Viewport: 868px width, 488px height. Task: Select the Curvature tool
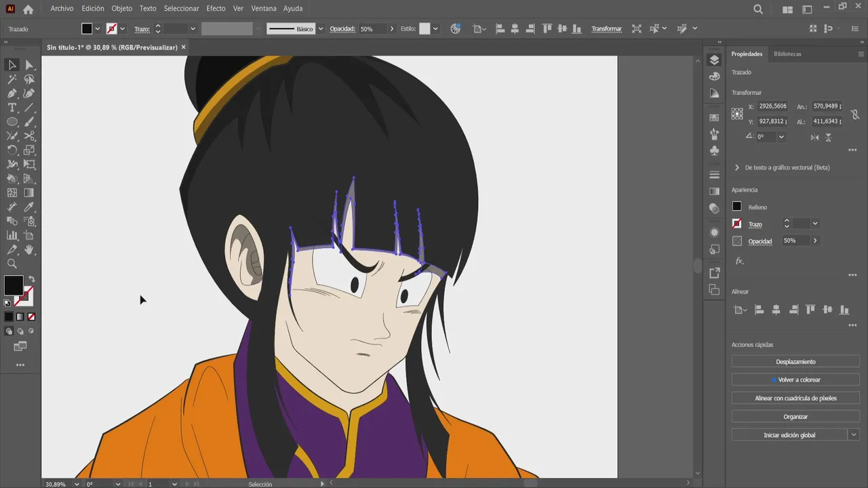click(29, 94)
